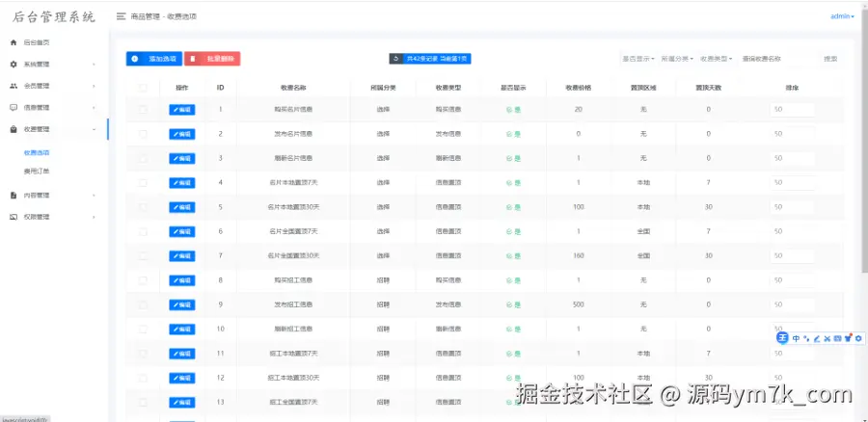Check the box for row 刷新名片信息

143,158
